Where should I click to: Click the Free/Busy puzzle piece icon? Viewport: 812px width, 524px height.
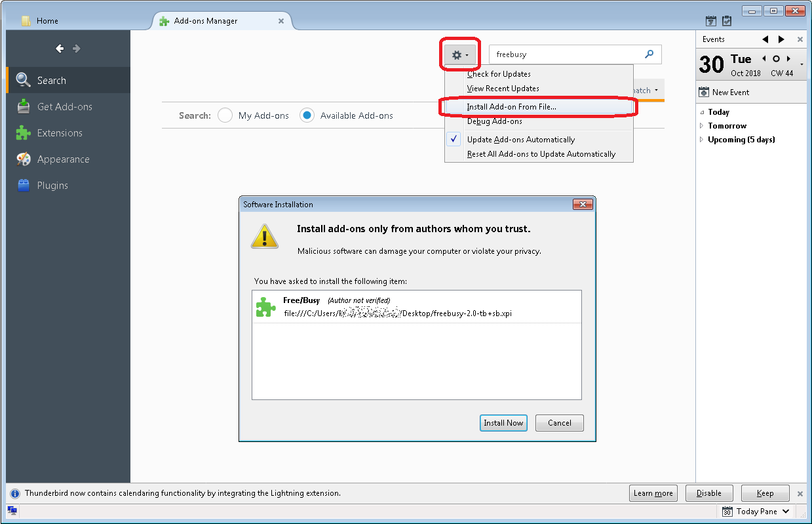pos(265,307)
